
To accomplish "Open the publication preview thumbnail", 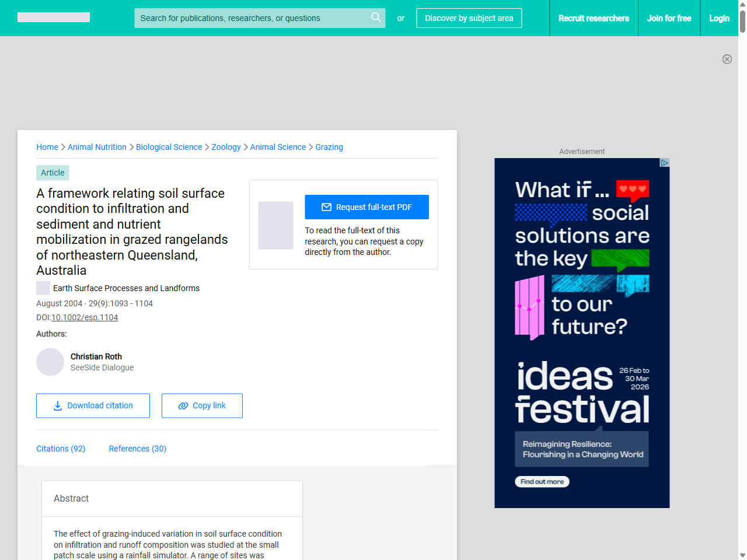I will [x=275, y=225].
